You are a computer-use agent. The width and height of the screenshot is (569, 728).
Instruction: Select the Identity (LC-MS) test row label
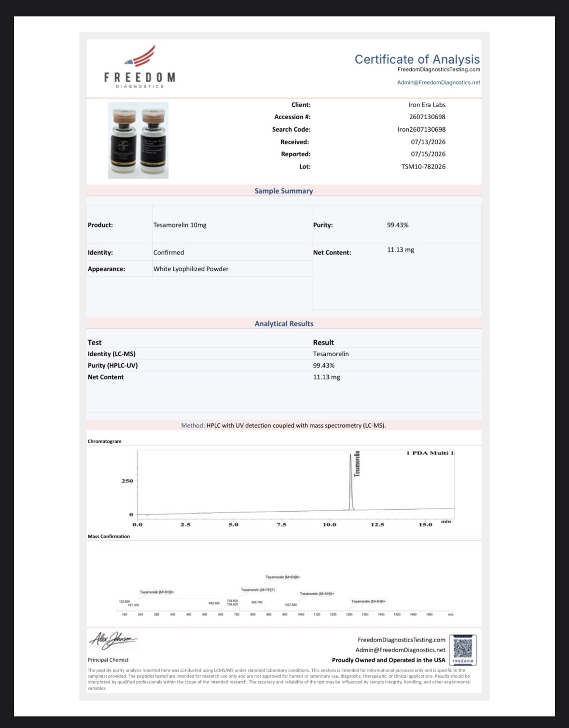[x=111, y=354]
